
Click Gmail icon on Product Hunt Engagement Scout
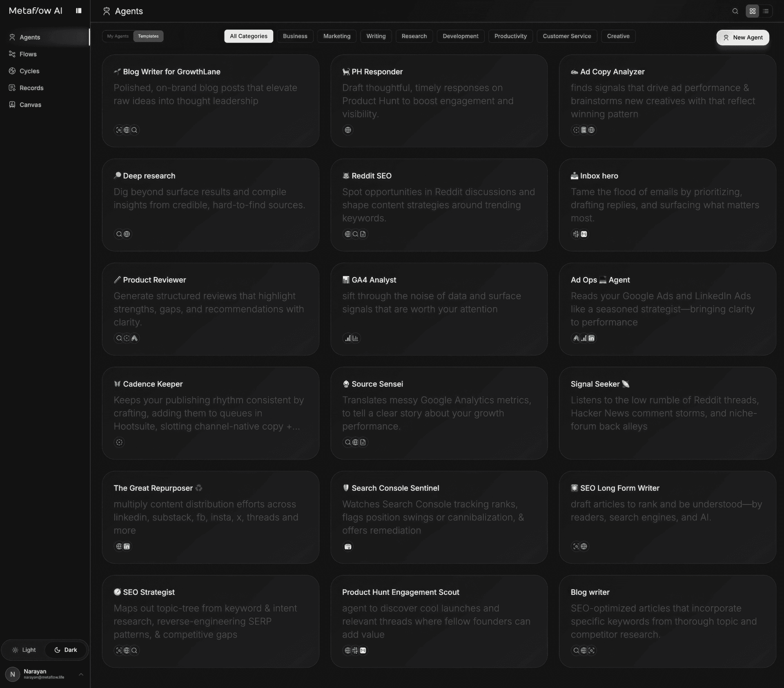point(363,650)
